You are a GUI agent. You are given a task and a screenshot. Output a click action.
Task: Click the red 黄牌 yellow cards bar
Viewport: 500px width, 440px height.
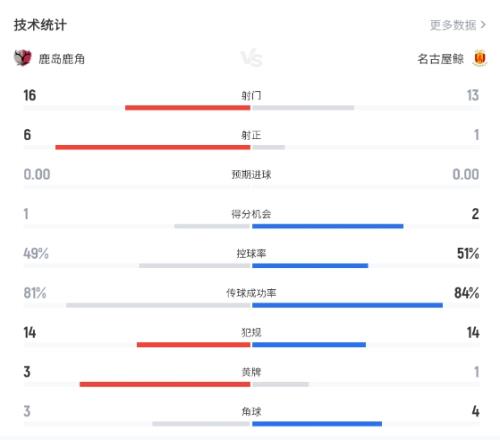(165, 384)
